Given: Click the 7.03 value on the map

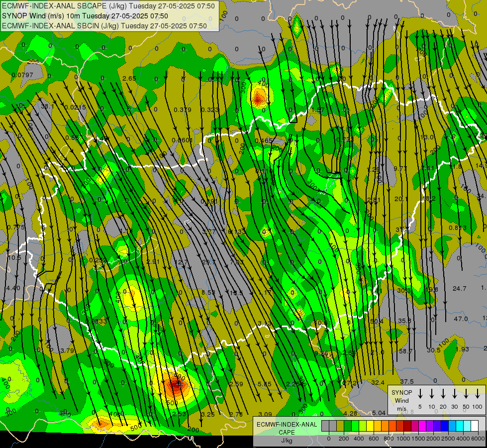Looking at the screenshot, I should click(237, 262).
